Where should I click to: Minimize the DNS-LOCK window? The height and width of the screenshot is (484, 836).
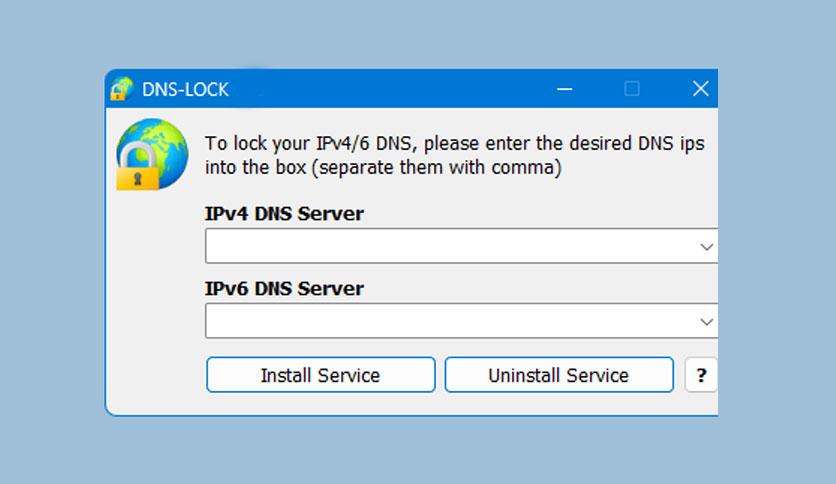tap(565, 88)
